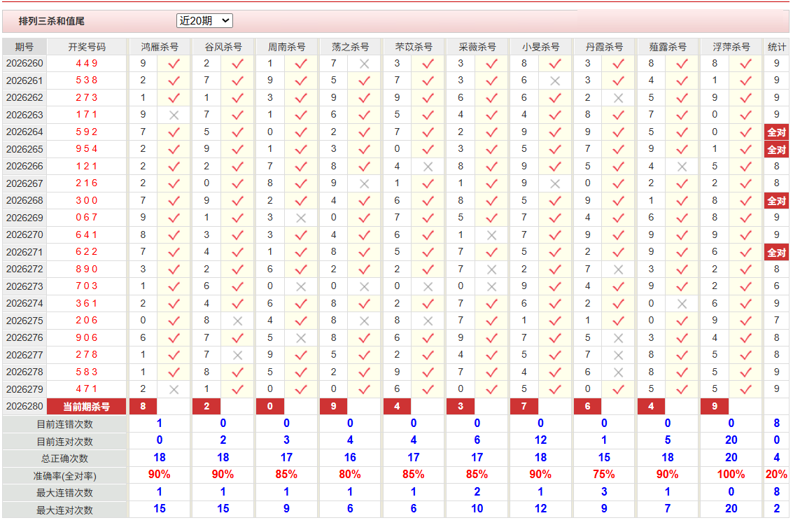
Task: Click the 统计 column header
Action: 776,47
